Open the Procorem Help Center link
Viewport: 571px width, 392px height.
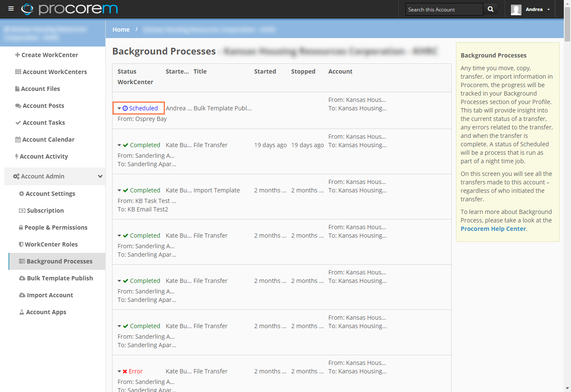click(493, 229)
